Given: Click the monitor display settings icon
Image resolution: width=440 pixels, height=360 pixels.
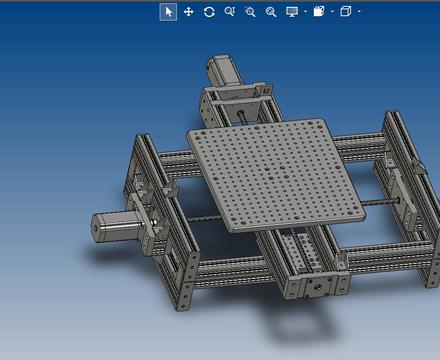Looking at the screenshot, I should click(292, 12).
